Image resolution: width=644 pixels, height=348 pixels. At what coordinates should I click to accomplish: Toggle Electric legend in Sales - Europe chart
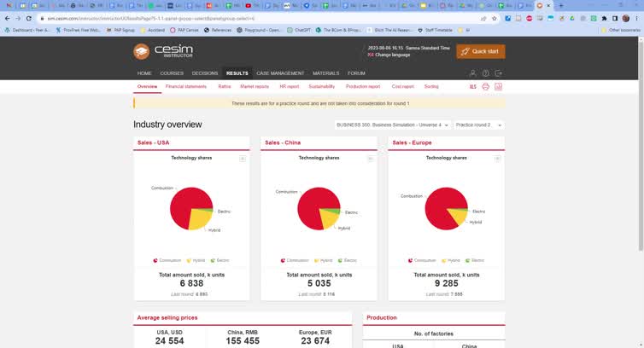(x=474, y=260)
